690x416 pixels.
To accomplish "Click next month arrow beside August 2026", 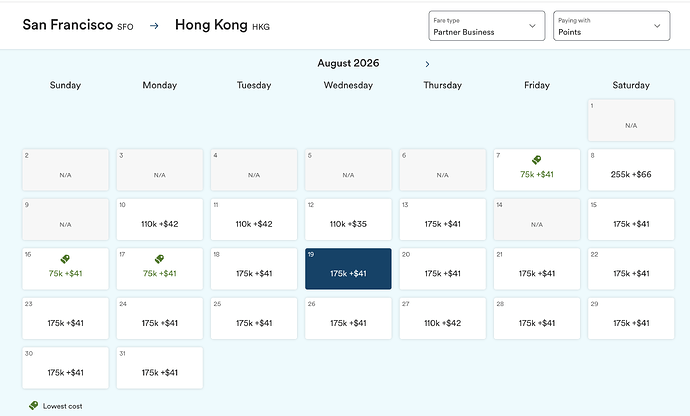I will [x=427, y=64].
